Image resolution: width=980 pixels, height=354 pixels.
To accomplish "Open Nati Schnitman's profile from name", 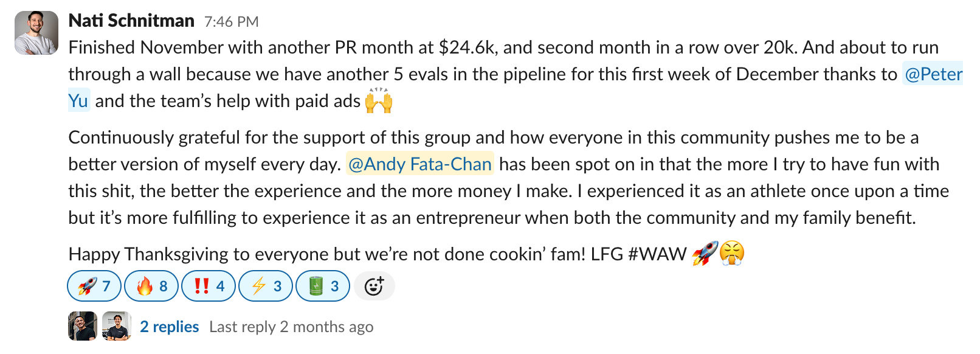I will click(131, 21).
